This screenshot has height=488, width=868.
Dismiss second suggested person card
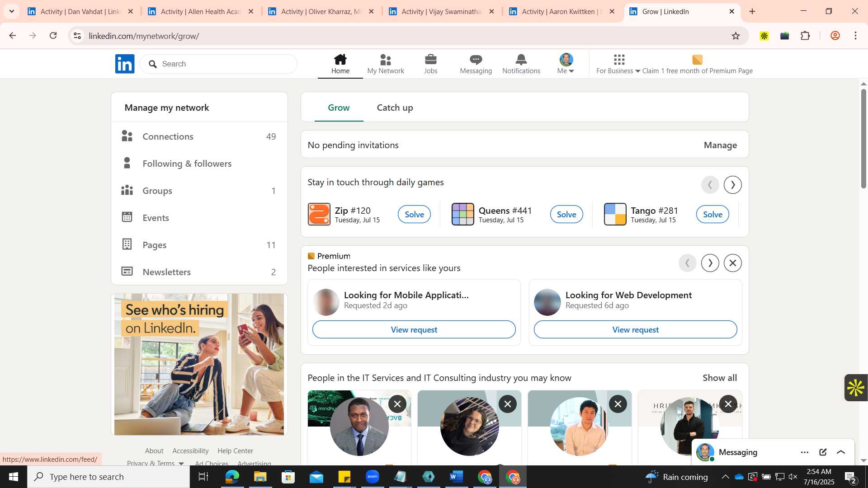[507, 404]
